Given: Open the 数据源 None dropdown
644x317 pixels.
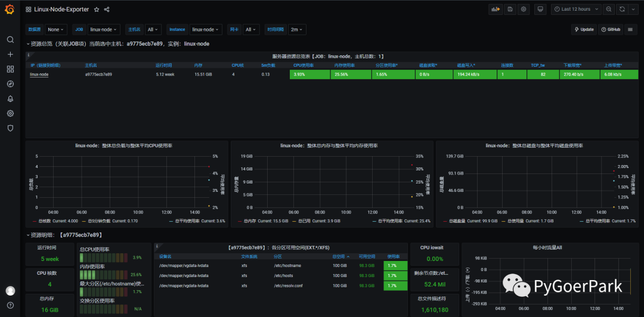Looking at the screenshot, I should 56,30.
